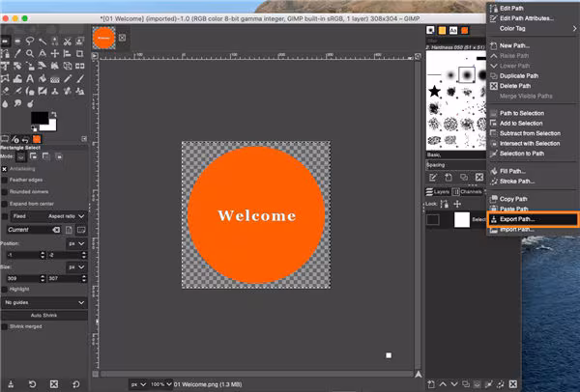580x392 pixels.
Task: Click the Spacing slider in brushes panel
Action: (x=456, y=165)
